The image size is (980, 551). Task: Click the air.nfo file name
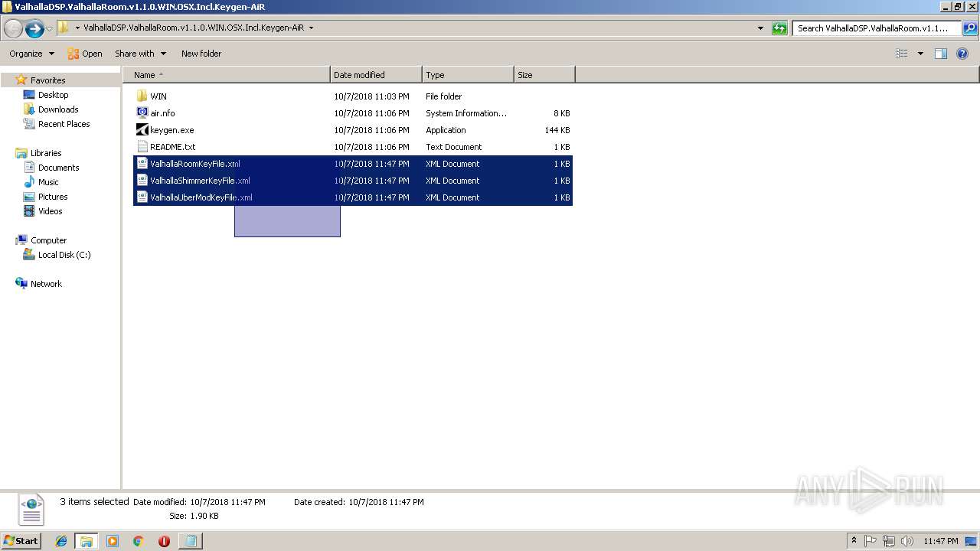coord(162,113)
